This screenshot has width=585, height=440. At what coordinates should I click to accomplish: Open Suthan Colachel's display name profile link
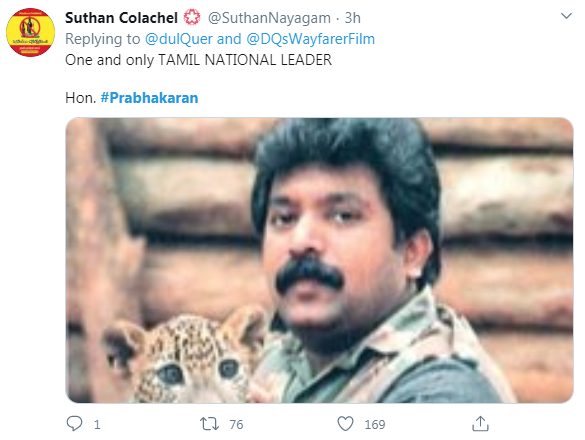(x=121, y=18)
